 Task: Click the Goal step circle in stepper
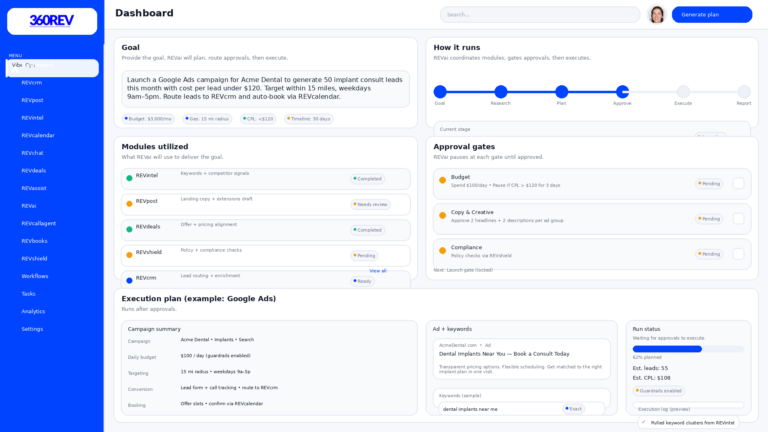pyautogui.click(x=440, y=92)
